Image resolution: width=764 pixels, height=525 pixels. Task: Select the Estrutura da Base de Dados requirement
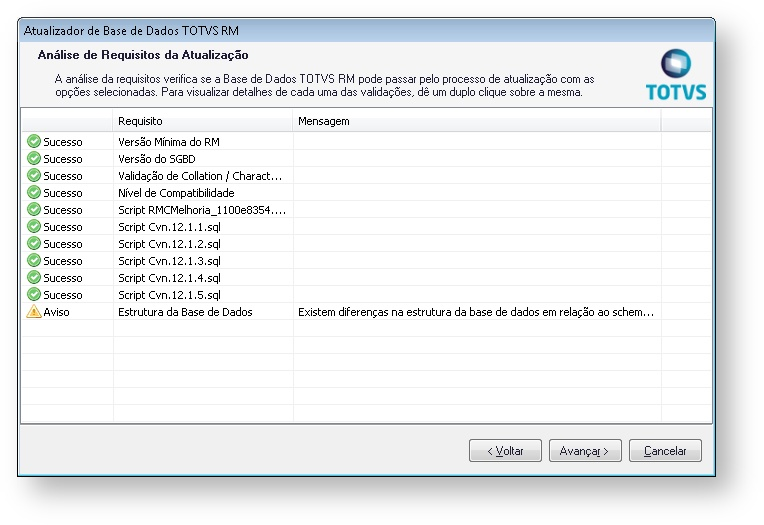tap(185, 312)
